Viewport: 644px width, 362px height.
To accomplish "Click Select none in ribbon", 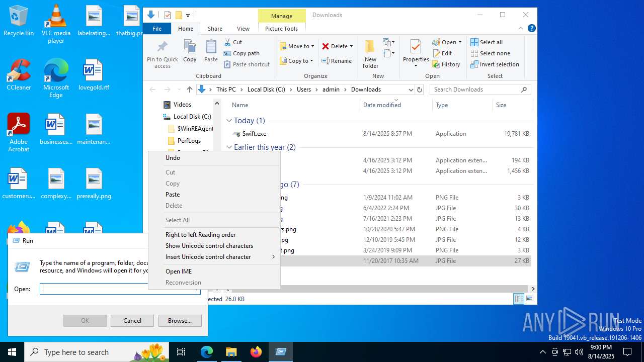I will coord(490,53).
